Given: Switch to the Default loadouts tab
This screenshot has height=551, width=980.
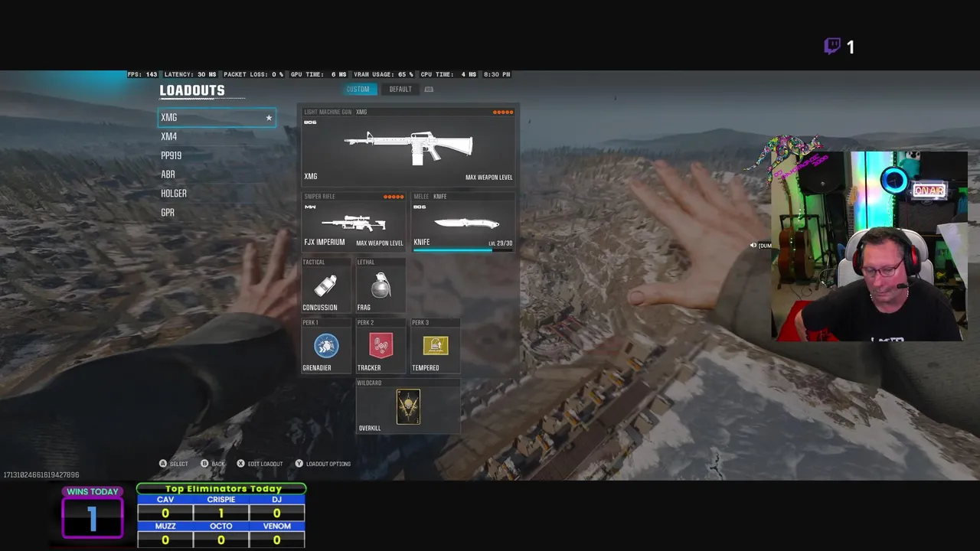Looking at the screenshot, I should click(x=400, y=90).
